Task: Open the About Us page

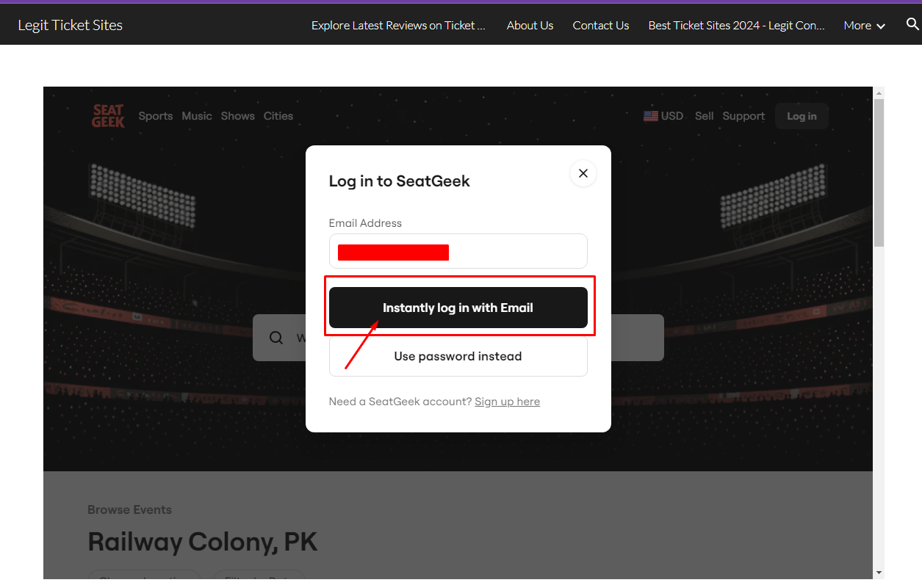Action: (x=530, y=25)
